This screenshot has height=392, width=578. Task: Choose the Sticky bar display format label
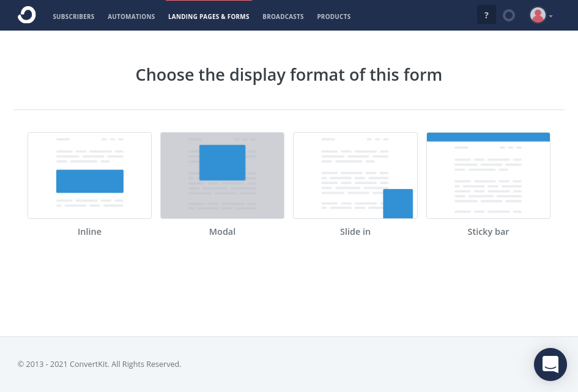488,231
